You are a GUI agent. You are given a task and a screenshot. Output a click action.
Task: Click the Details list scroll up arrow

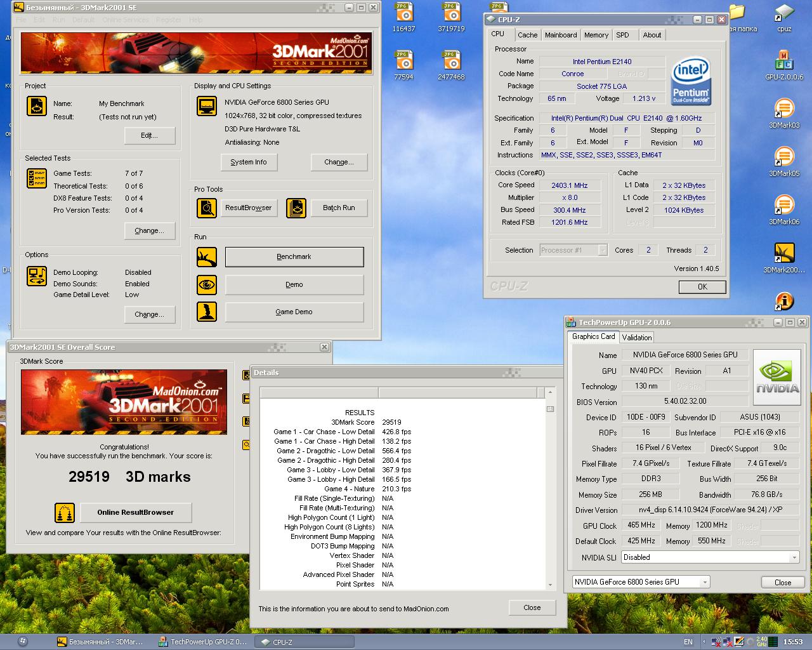click(x=550, y=392)
